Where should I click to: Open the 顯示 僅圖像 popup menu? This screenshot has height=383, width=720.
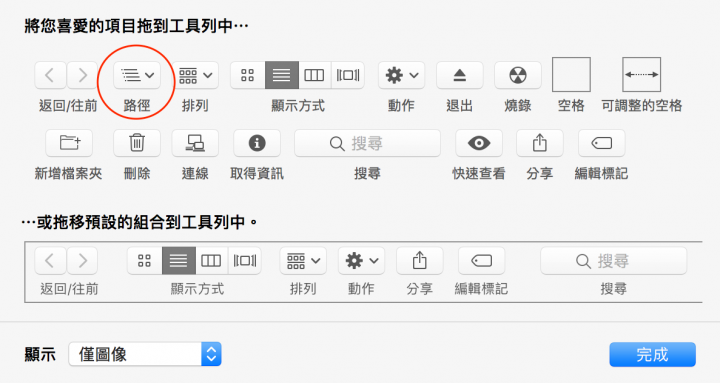[x=145, y=354]
